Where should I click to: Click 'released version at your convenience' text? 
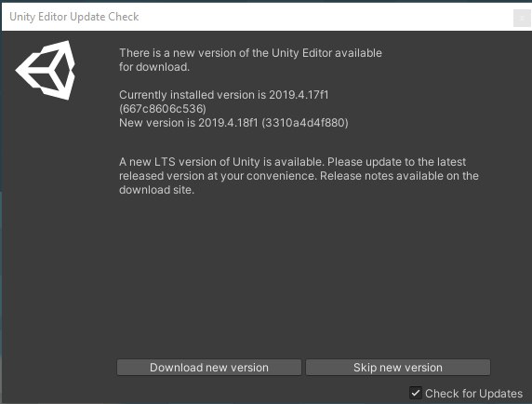click(x=218, y=176)
